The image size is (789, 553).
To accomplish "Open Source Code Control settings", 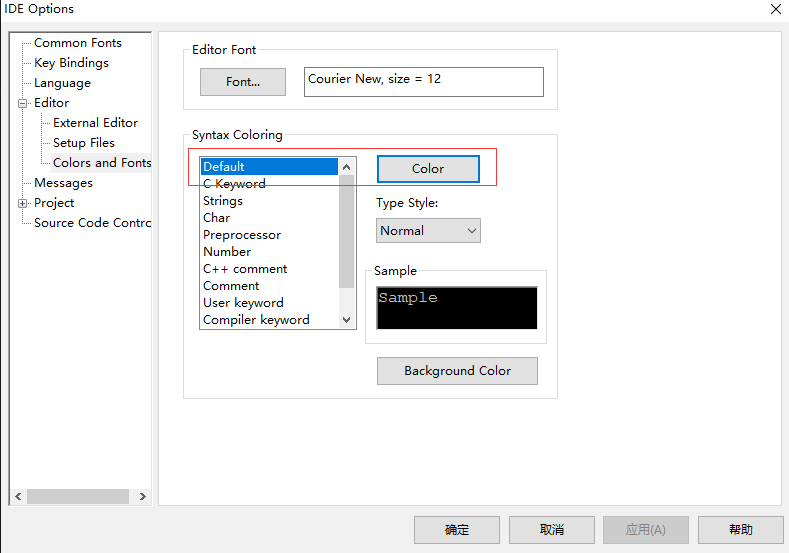I will click(x=92, y=223).
